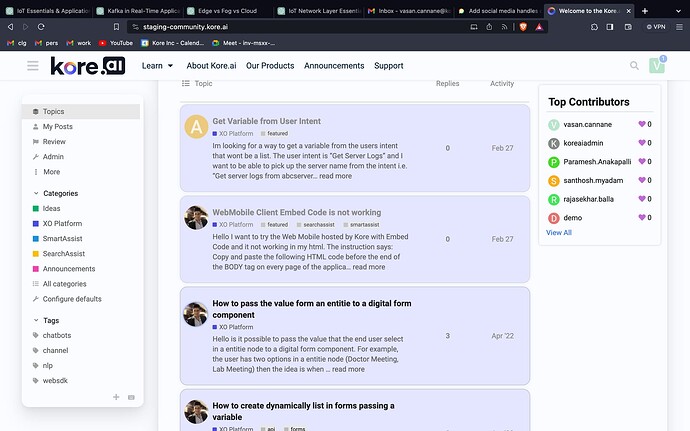The height and width of the screenshot is (431, 690).
Task: Open the browser main menu icon
Action: (679, 27)
